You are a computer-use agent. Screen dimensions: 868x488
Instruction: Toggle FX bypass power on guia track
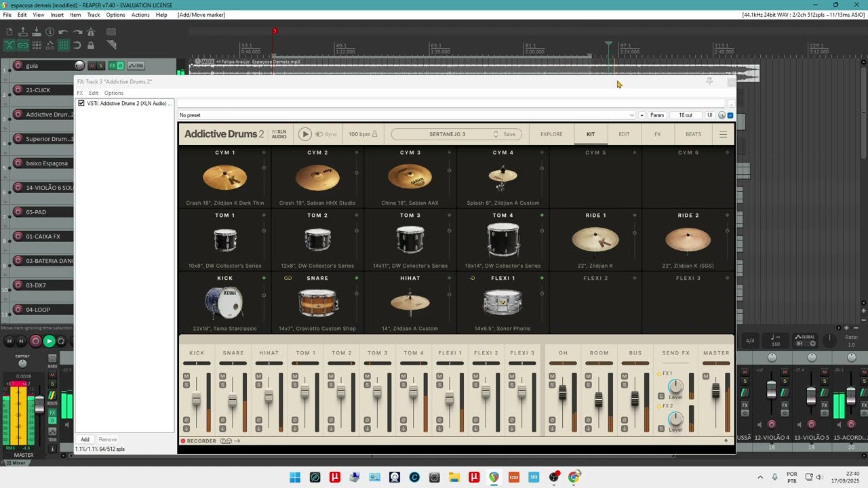(121, 66)
